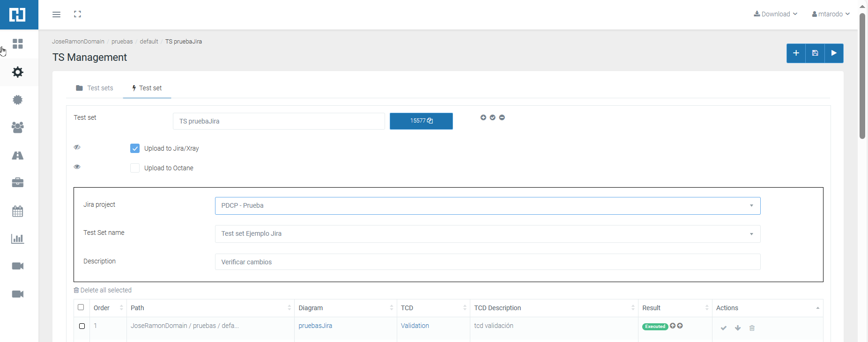Open the Test Set name dropdown
Viewport: 868px width, 342px height.
[487, 234]
